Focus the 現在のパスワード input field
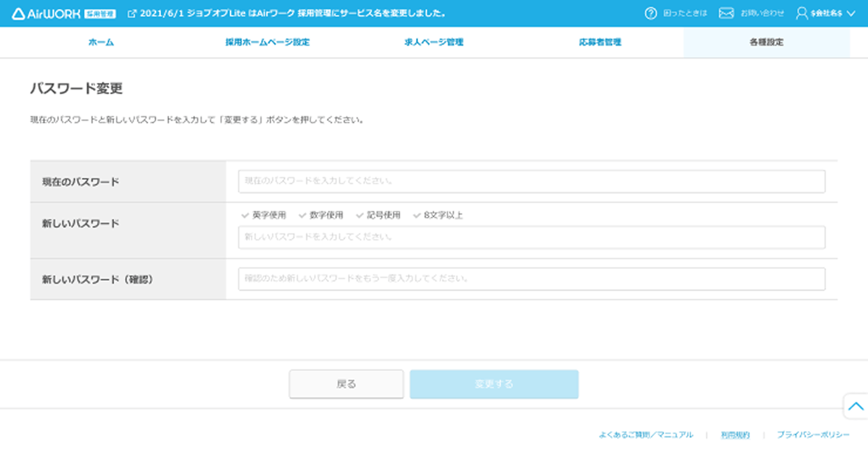The width and height of the screenshot is (868, 462). point(531,181)
